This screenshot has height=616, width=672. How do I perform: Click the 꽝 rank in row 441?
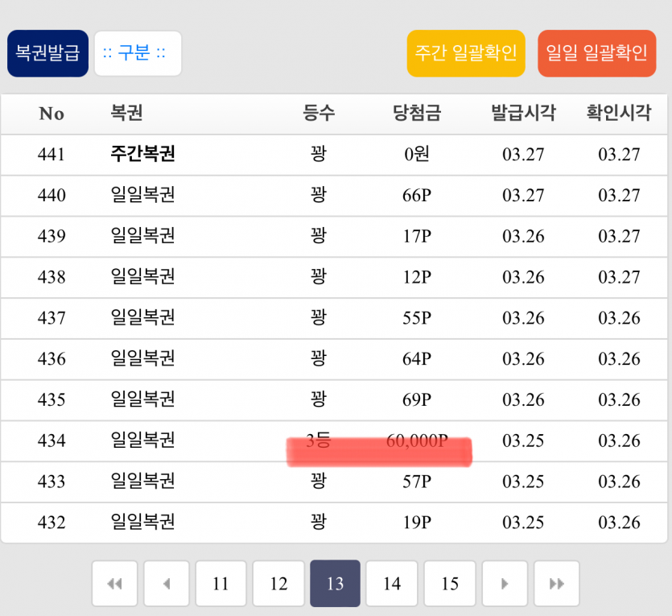(319, 154)
